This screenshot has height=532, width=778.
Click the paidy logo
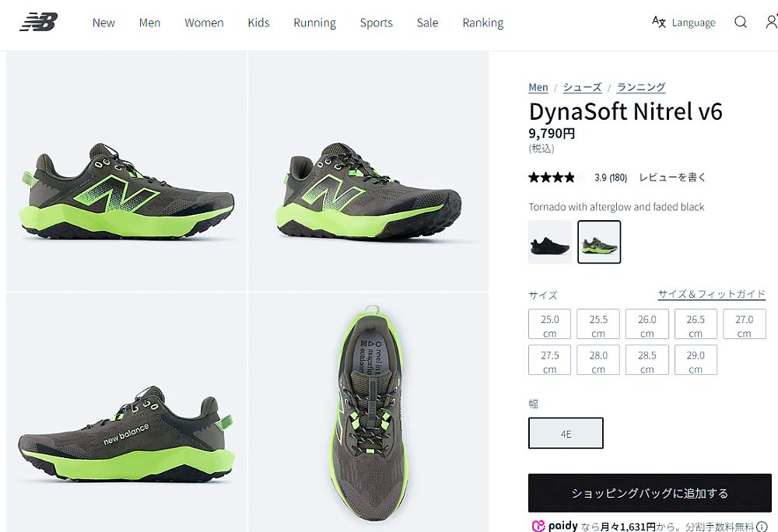(555, 527)
